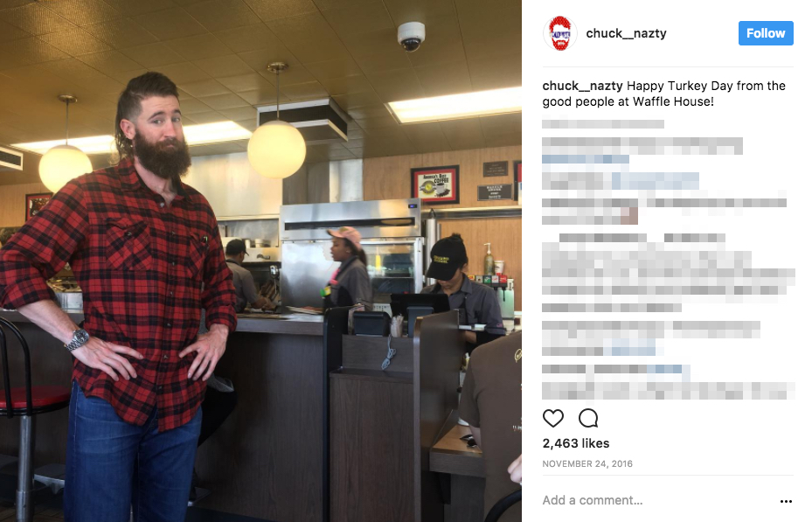Click the comment speech bubble icon
This screenshot has width=812, height=522.
[x=588, y=418]
